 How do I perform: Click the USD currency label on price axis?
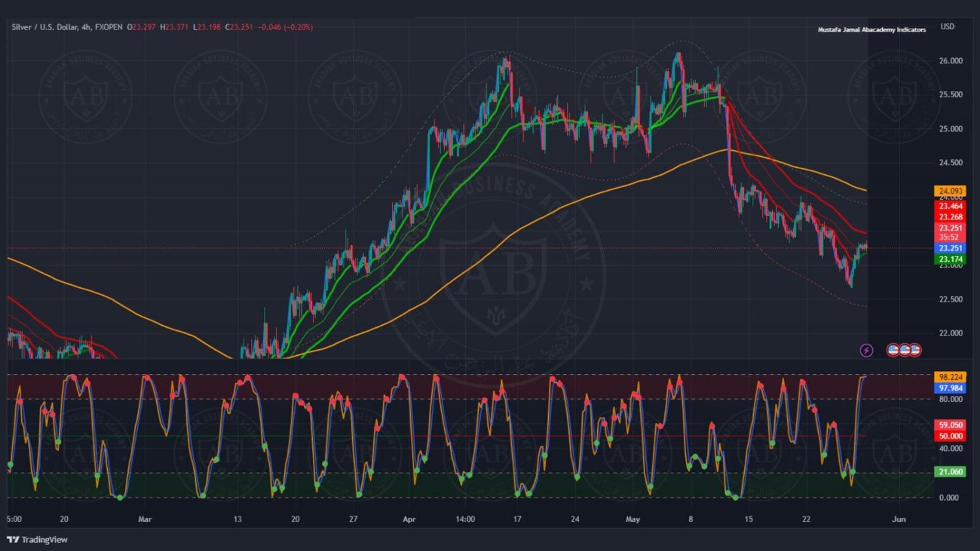tap(947, 27)
